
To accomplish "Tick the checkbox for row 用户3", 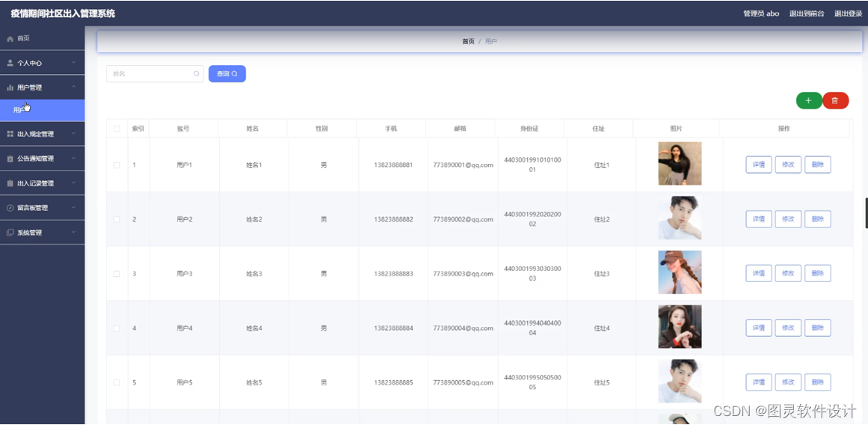I will pos(117,274).
